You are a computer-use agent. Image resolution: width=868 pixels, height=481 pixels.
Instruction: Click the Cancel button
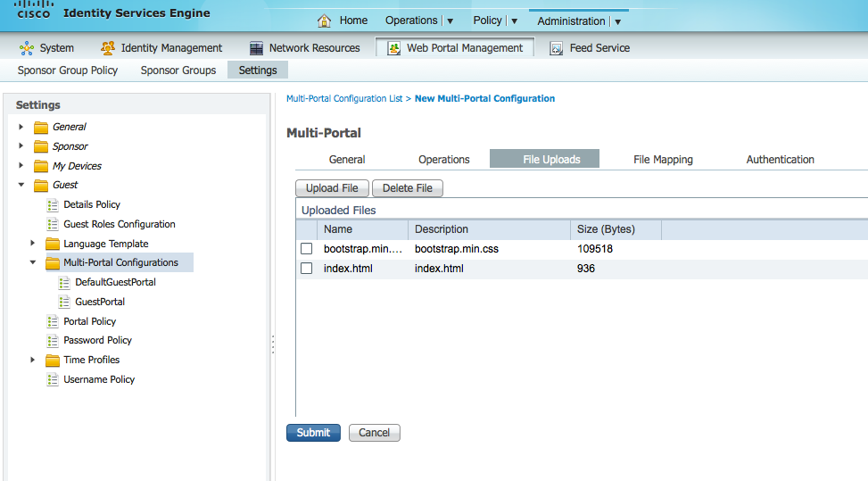pos(374,433)
